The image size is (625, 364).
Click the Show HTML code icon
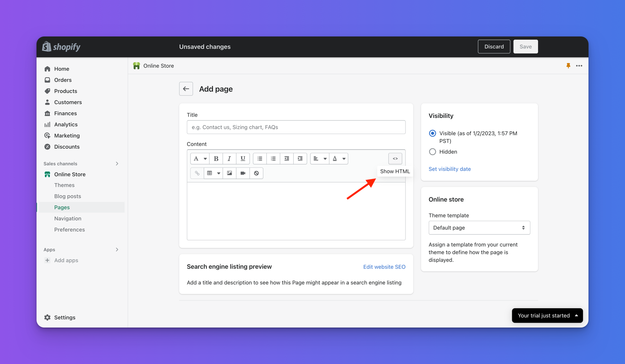coord(395,159)
